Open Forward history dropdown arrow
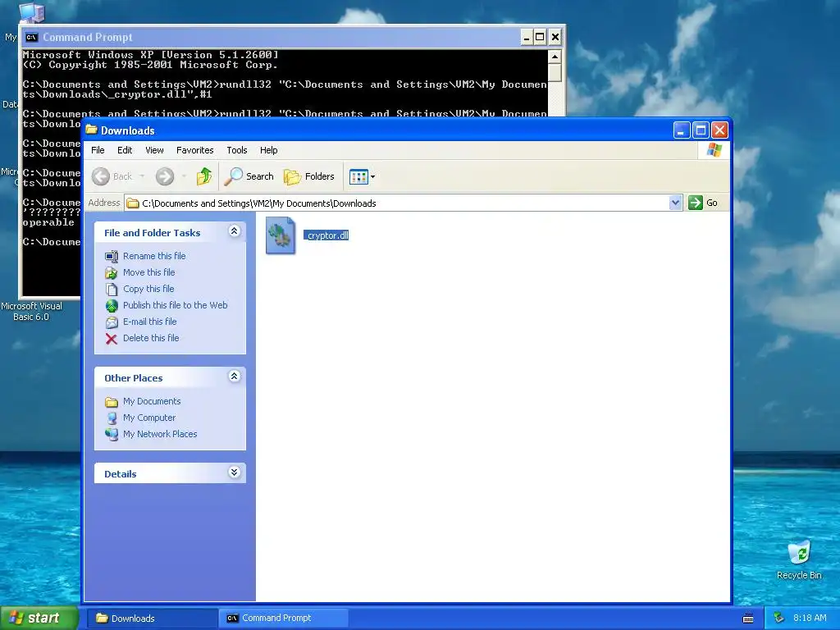Image resolution: width=840 pixels, height=630 pixels. click(184, 176)
